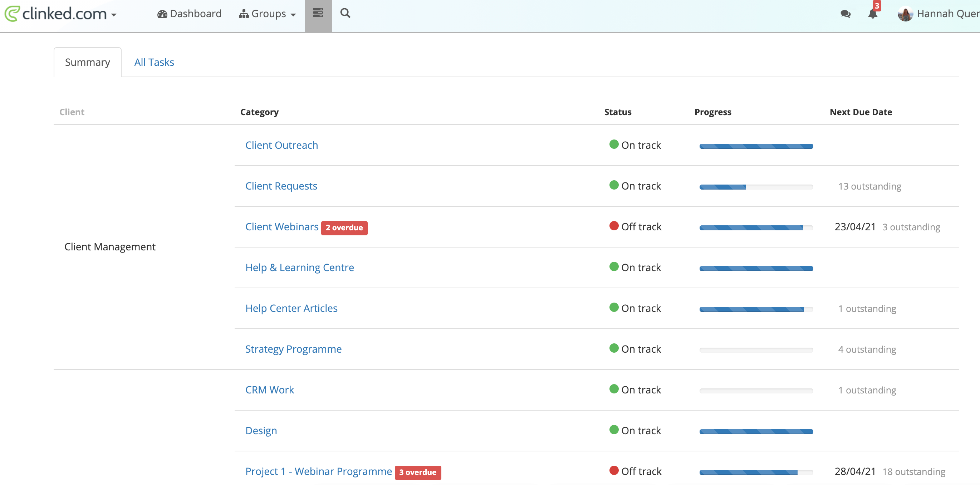Open the Strategy Programme category
This screenshot has height=485, width=980.
coord(293,348)
